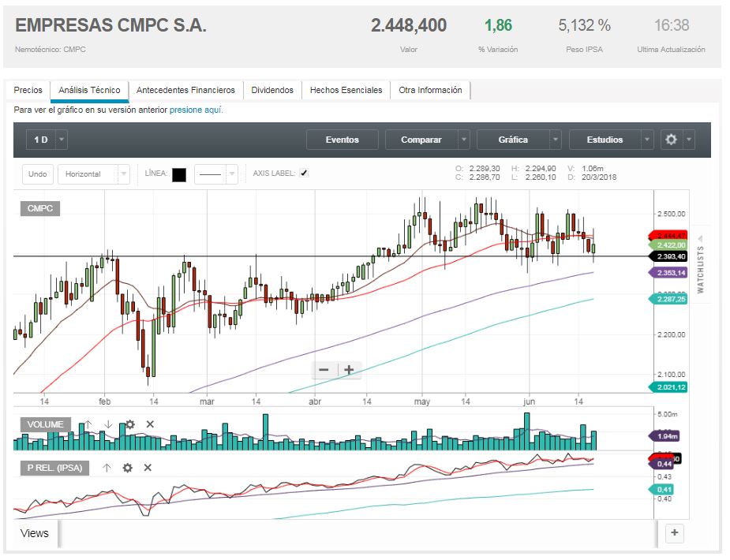
Task: Click the teal 0,41 relative price label
Action: pyautogui.click(x=661, y=489)
